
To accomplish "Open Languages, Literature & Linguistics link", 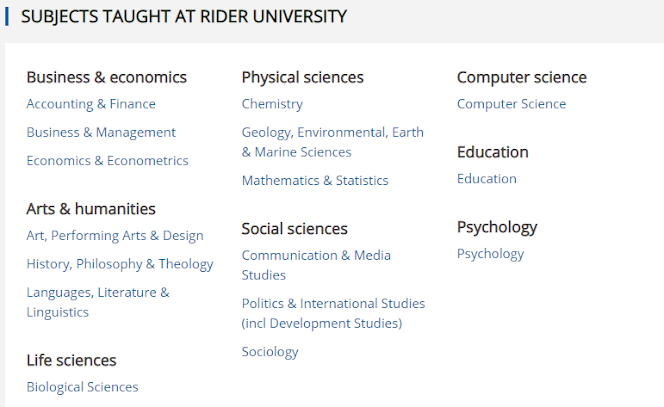I will (98, 302).
